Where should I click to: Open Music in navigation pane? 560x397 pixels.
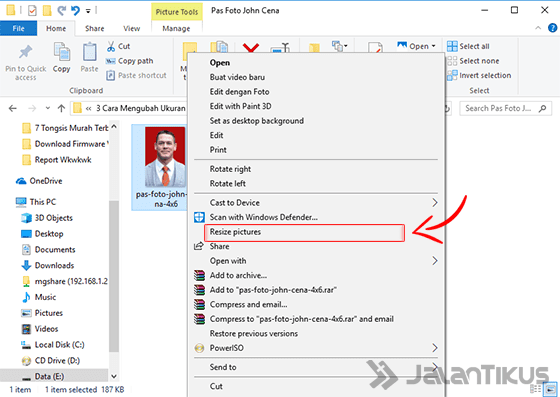(39, 297)
